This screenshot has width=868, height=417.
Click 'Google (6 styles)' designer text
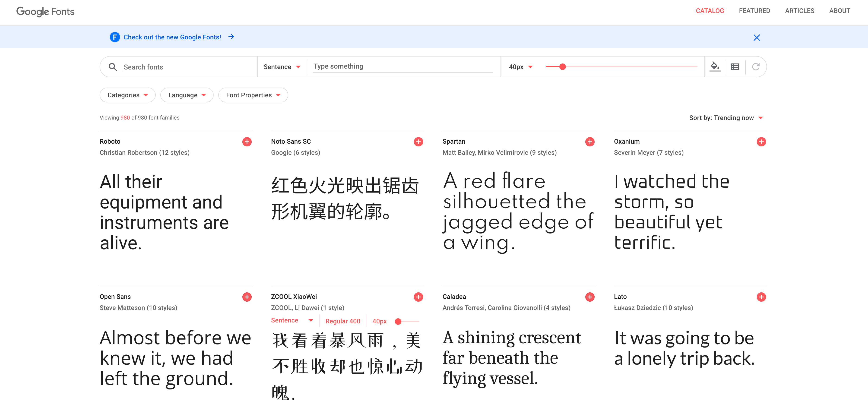pyautogui.click(x=295, y=153)
